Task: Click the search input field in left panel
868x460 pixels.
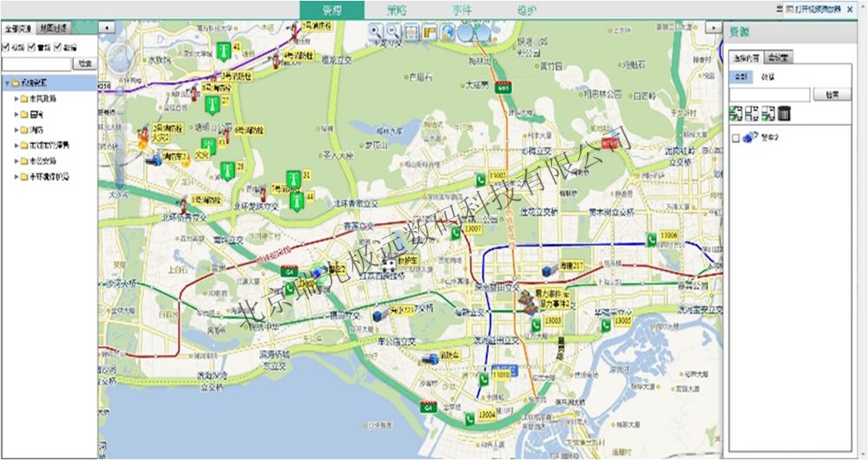Action: click(x=36, y=64)
